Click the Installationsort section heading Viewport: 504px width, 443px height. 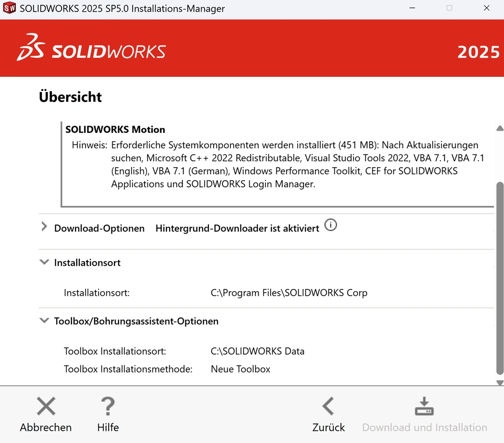click(87, 263)
